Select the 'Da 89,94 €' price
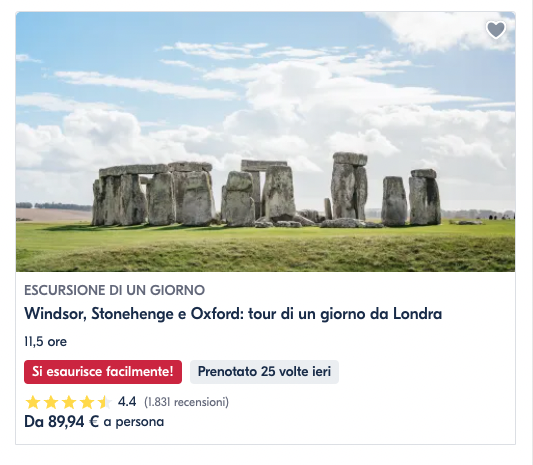Viewport: 533px width, 465px height. pos(62,422)
